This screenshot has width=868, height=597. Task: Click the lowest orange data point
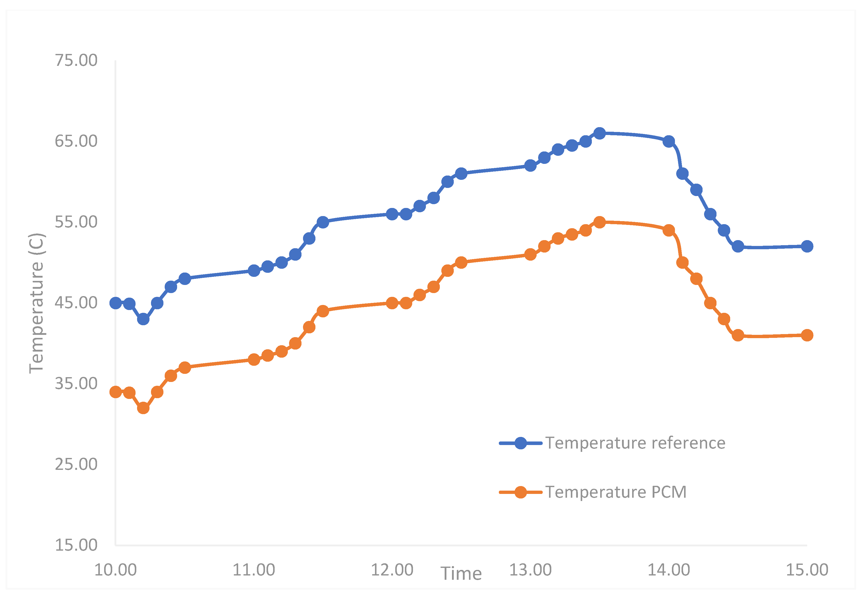pos(143,408)
